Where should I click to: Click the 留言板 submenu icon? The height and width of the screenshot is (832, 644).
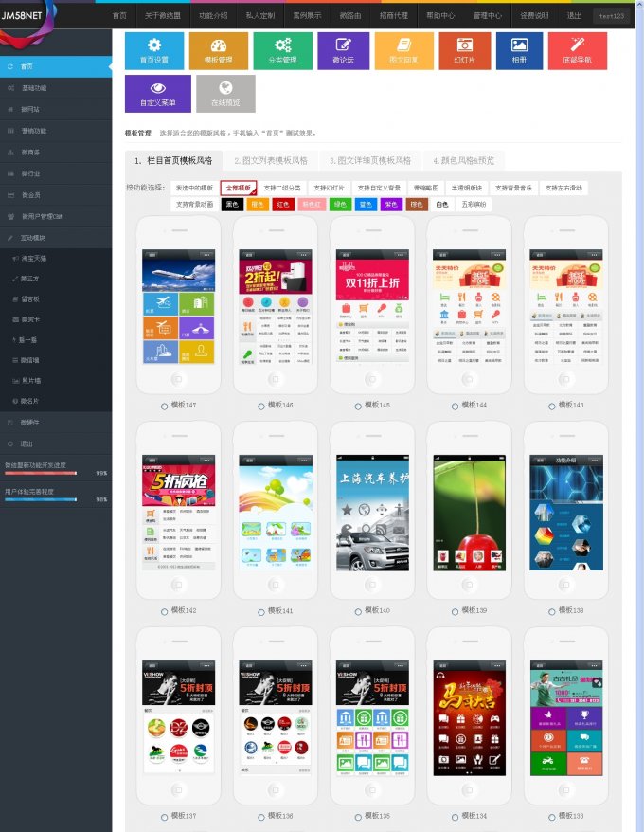(x=15, y=299)
